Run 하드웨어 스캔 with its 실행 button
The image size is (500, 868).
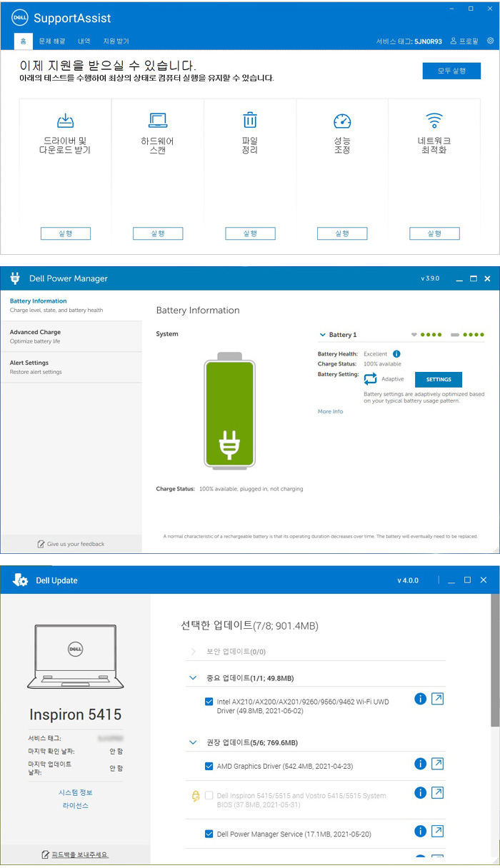[158, 233]
